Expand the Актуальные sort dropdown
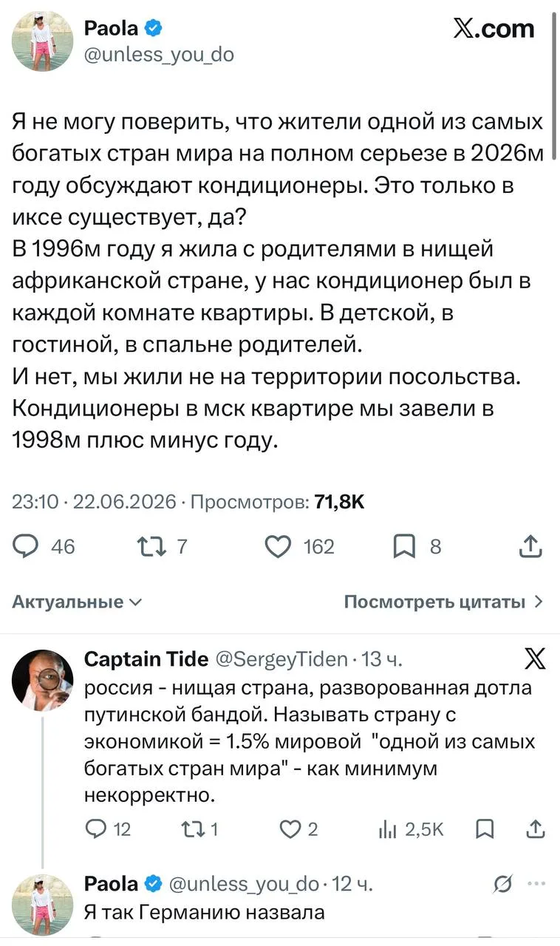 [77, 602]
